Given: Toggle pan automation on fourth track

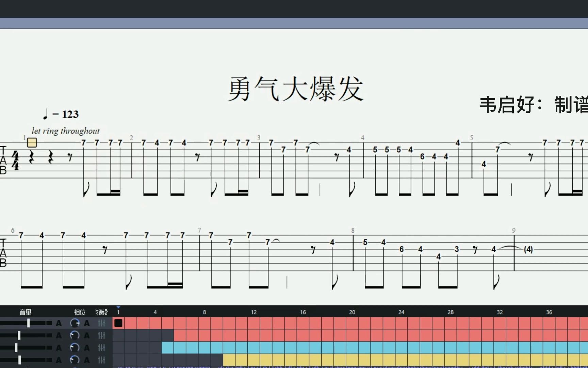Looking at the screenshot, I should [x=87, y=360].
